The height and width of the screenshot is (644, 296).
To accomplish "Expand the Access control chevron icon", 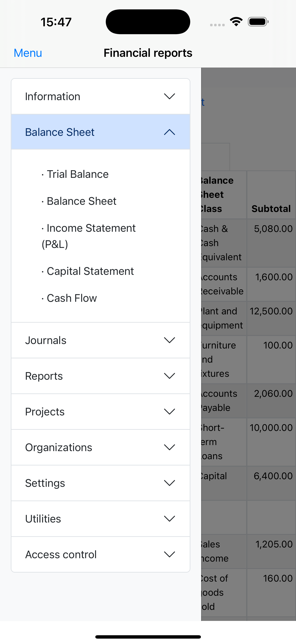I will [170, 554].
